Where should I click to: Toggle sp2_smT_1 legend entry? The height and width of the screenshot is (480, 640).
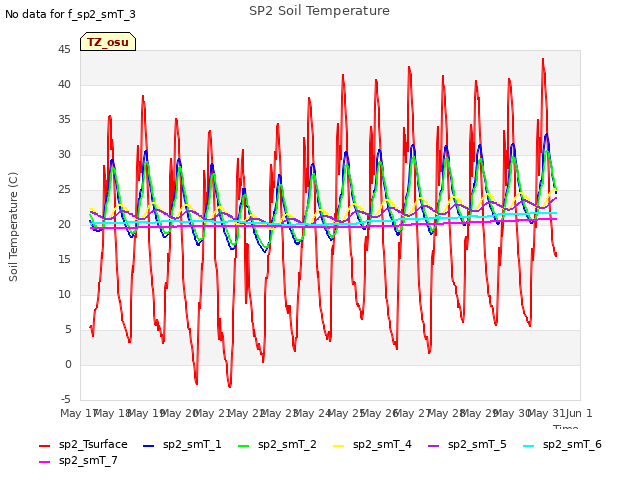pyautogui.click(x=182, y=444)
